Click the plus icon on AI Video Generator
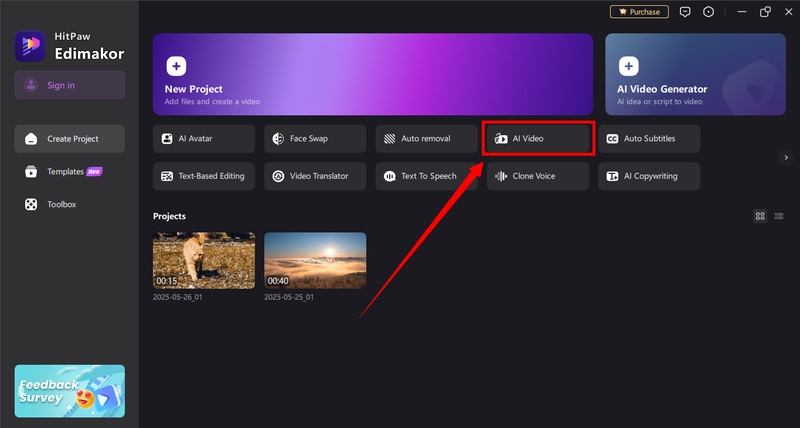 tap(629, 66)
